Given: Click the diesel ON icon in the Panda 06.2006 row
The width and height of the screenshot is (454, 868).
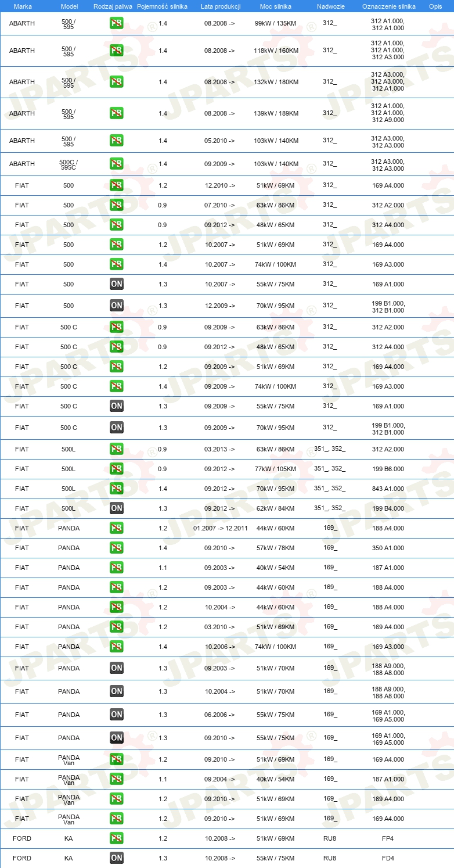Looking at the screenshot, I should (117, 715).
